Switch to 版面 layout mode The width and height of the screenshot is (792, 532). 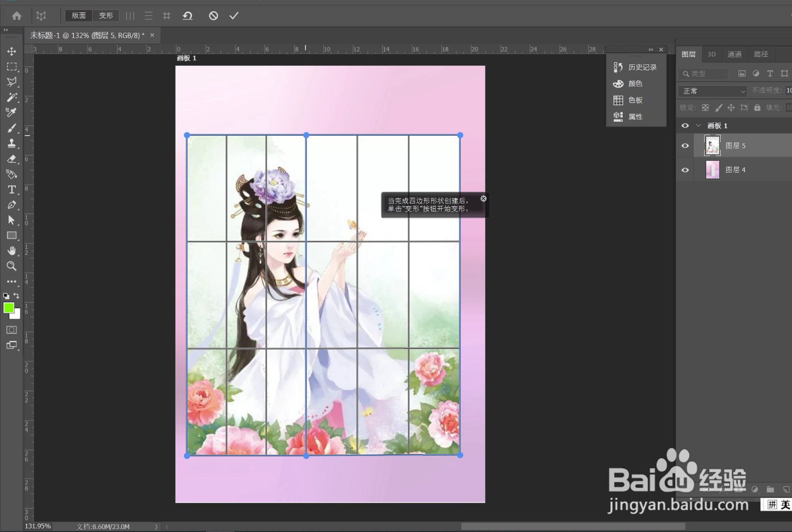pyautogui.click(x=79, y=16)
